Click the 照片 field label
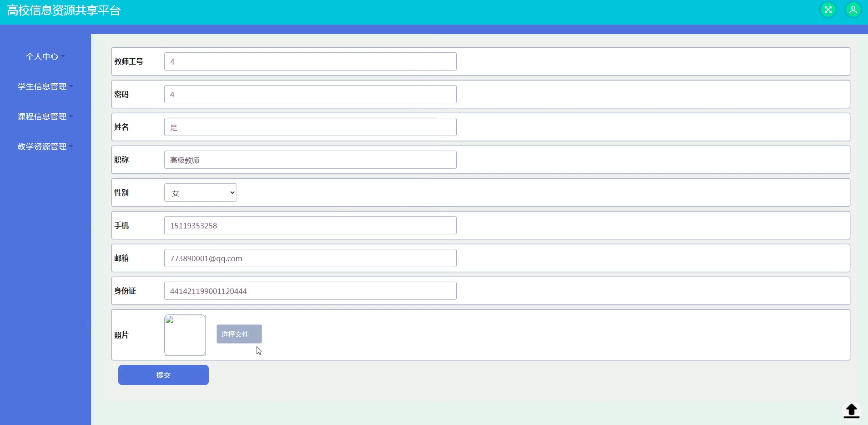This screenshot has height=425, width=868. 121,335
